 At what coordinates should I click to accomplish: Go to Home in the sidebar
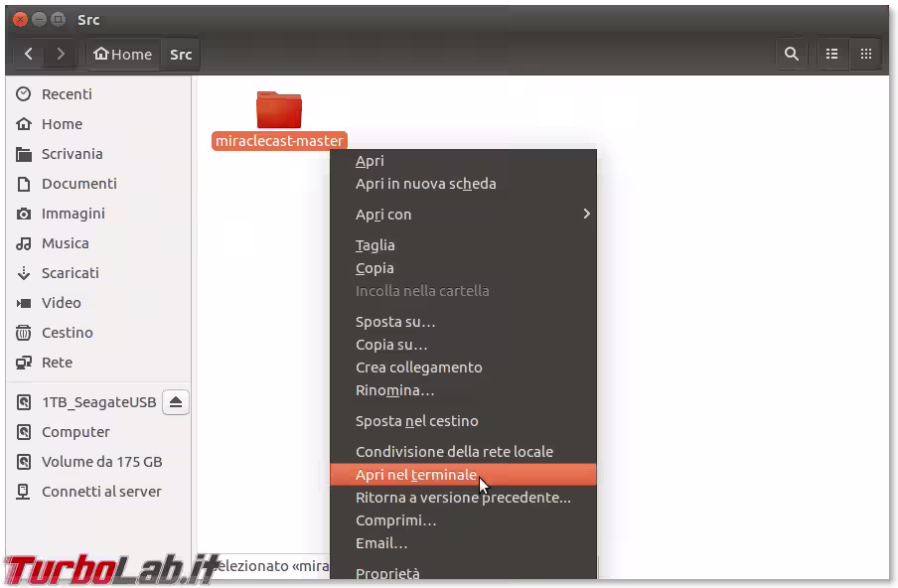click(x=98, y=124)
